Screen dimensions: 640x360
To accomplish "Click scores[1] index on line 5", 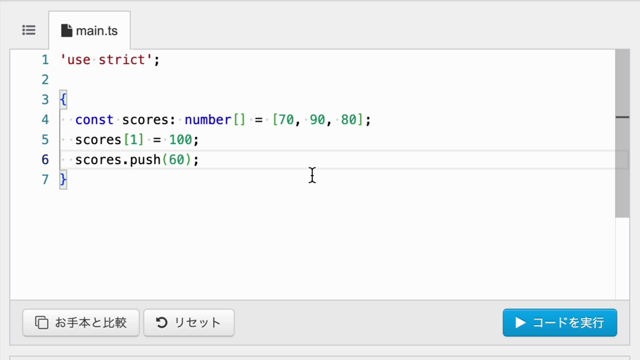I will [133, 140].
